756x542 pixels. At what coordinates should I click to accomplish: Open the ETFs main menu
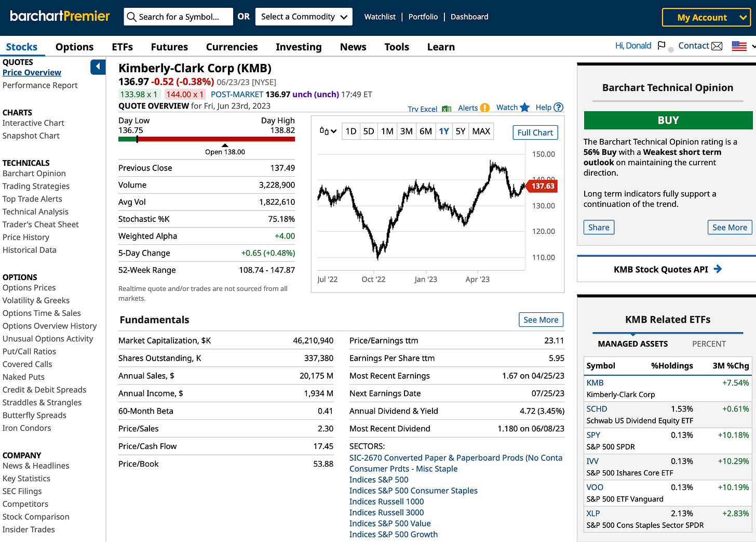(x=123, y=47)
